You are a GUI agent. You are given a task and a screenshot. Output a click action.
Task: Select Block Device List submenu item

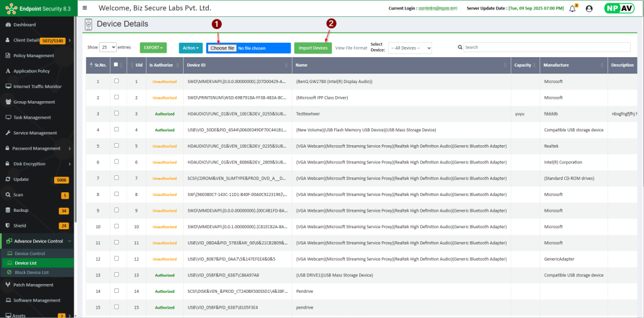click(31, 272)
